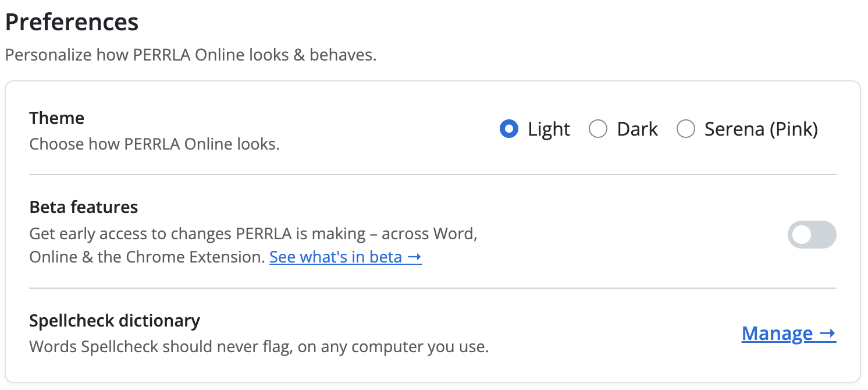Click "Get early access to changes" description
This screenshot has height=390, width=868.
pos(254,246)
